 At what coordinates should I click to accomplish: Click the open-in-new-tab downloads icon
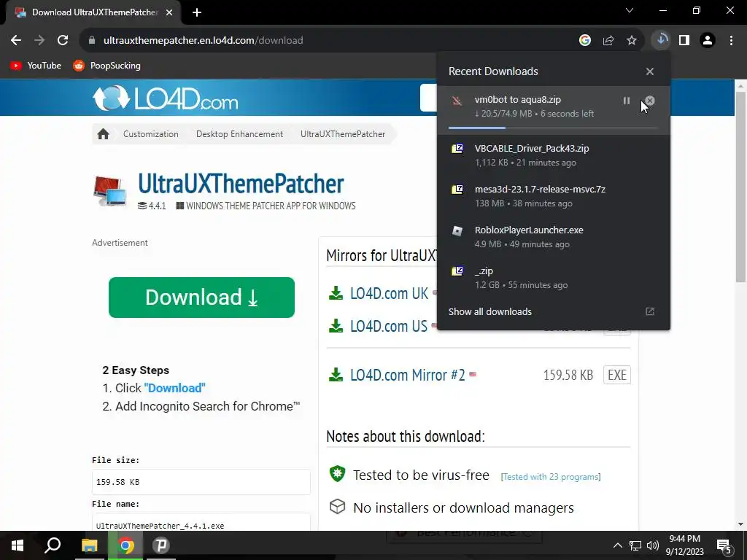(x=650, y=311)
